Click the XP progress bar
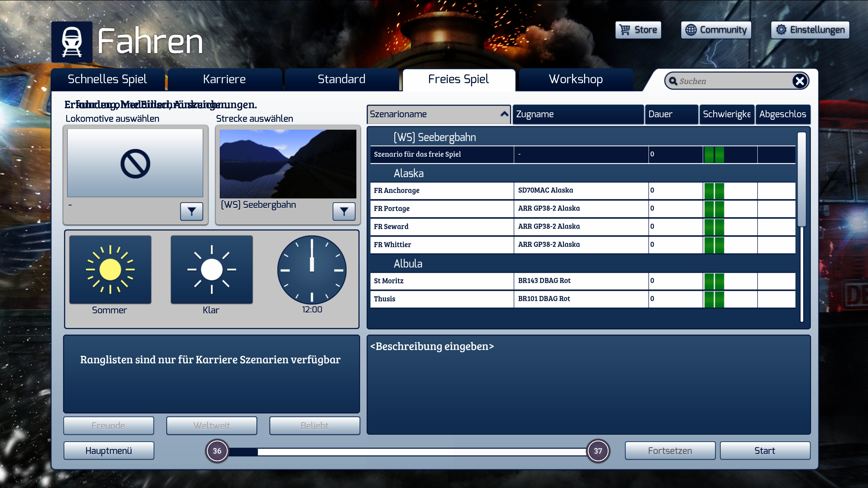This screenshot has width=868, height=488. coord(408,451)
